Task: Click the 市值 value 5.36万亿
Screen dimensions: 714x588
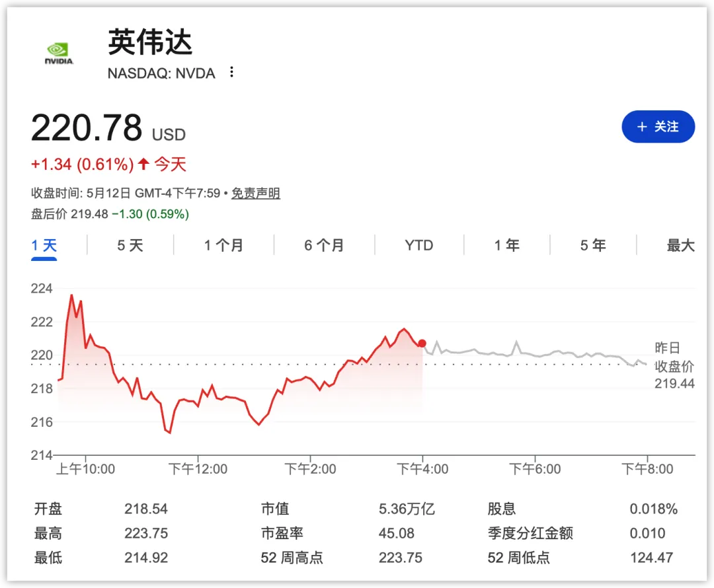Action: [x=407, y=509]
